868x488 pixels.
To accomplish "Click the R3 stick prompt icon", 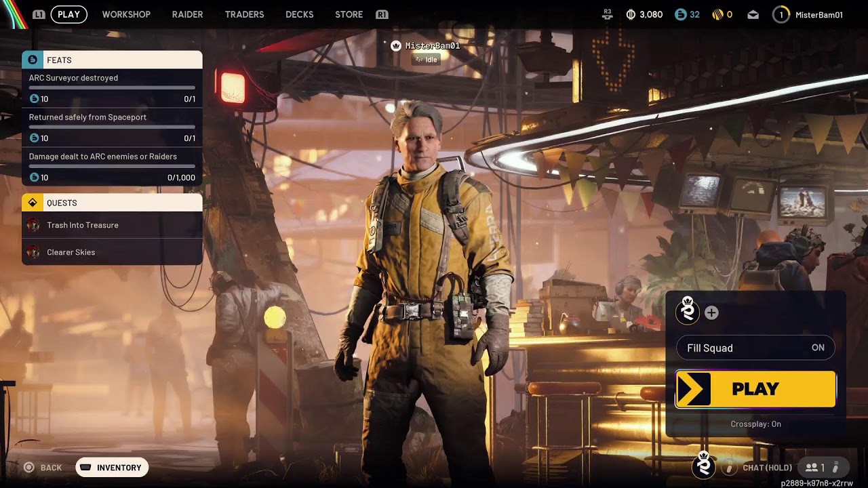I will (608, 14).
